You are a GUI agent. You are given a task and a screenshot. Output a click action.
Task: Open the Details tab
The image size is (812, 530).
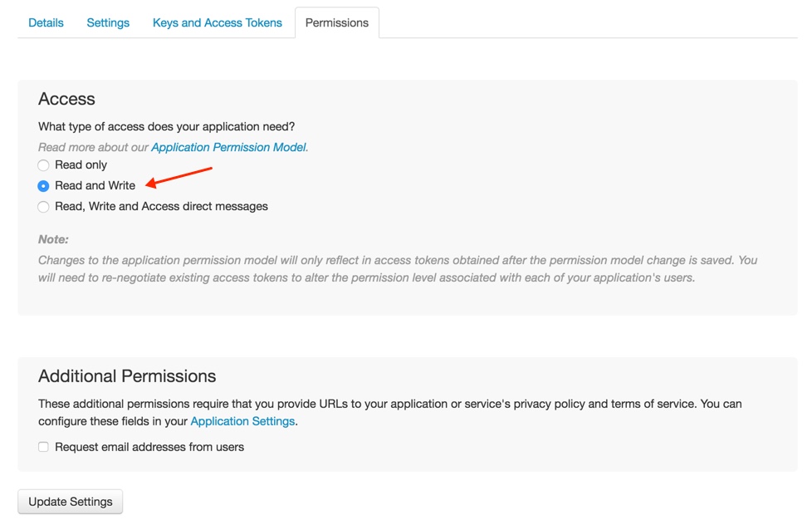46,22
